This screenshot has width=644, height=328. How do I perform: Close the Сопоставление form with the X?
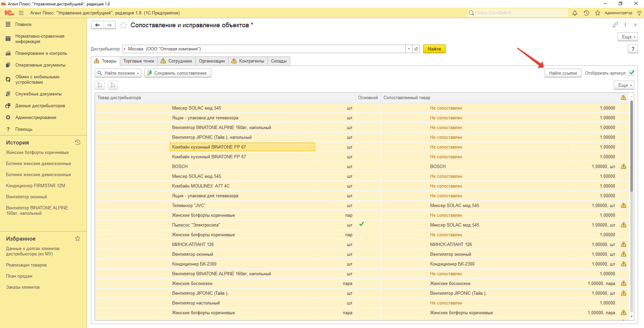(635, 25)
